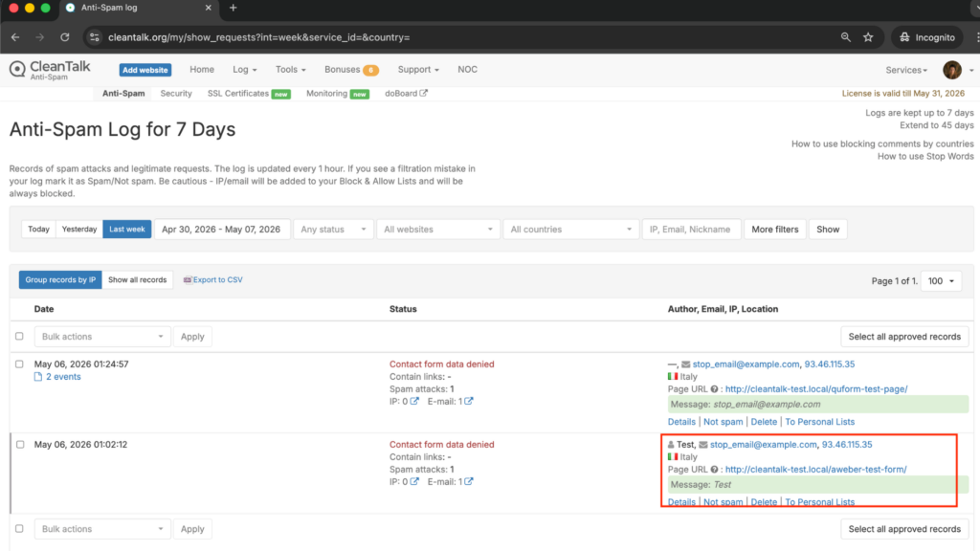Go back with browser back arrow
This screenshot has height=551, width=980.
coord(15,37)
